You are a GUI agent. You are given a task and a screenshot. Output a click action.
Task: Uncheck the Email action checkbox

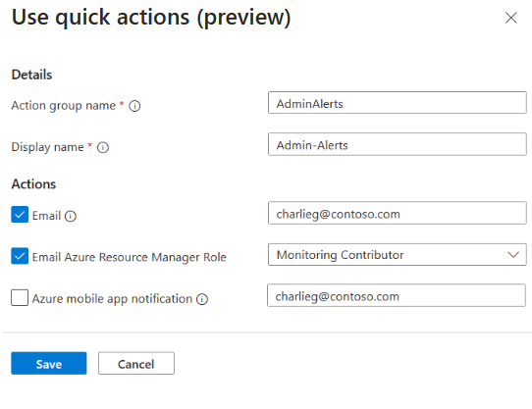pos(20,215)
